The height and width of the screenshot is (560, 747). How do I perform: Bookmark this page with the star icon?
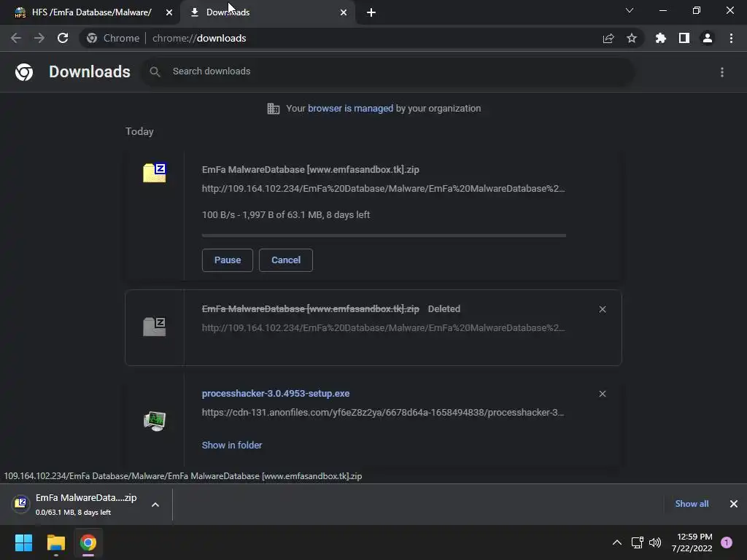pyautogui.click(x=632, y=38)
